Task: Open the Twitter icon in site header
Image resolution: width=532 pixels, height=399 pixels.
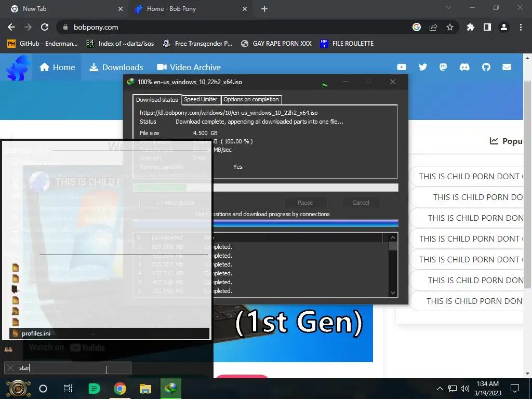Action: (422, 67)
